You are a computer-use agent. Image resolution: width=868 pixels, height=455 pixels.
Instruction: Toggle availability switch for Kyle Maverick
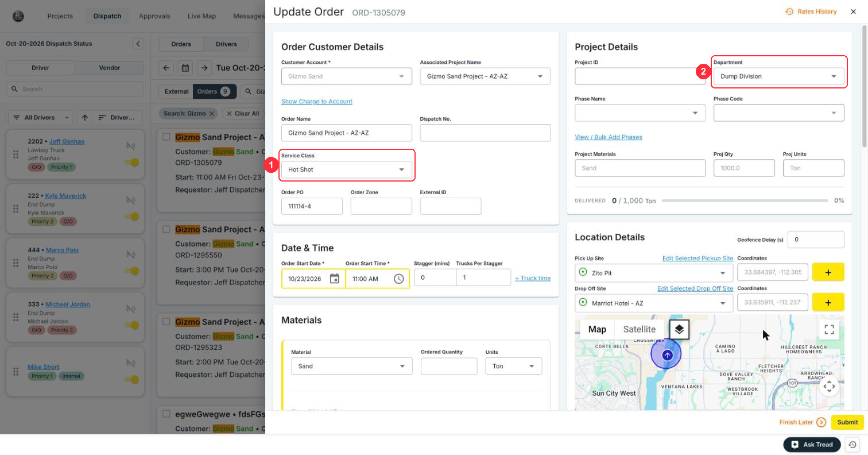tap(133, 217)
